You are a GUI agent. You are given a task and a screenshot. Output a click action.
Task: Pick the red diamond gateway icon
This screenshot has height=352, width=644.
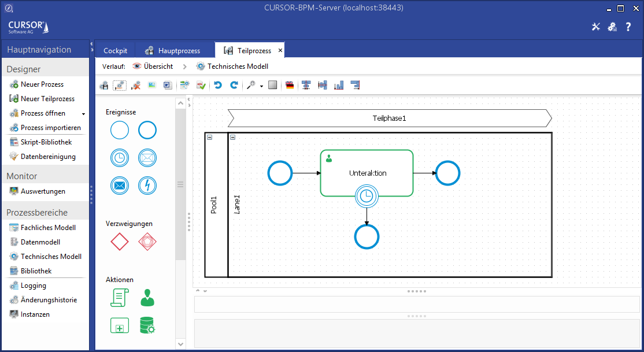tap(120, 242)
